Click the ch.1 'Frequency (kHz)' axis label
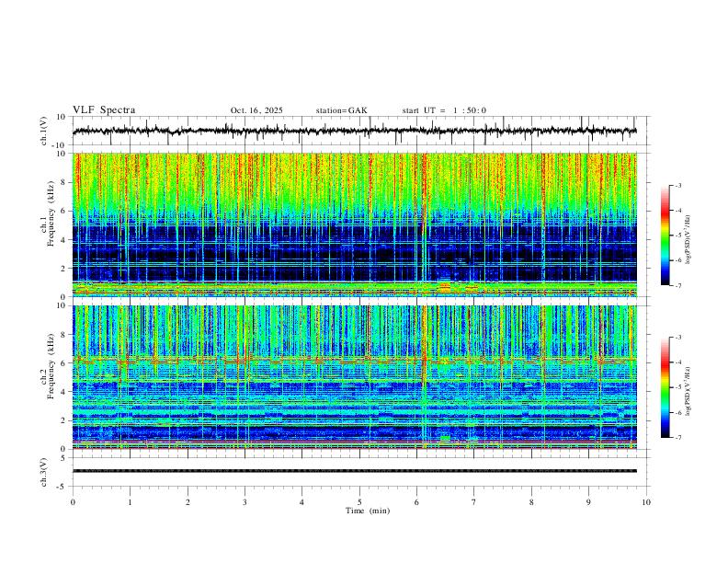Screen dimensions: 728x563 pos(51,214)
